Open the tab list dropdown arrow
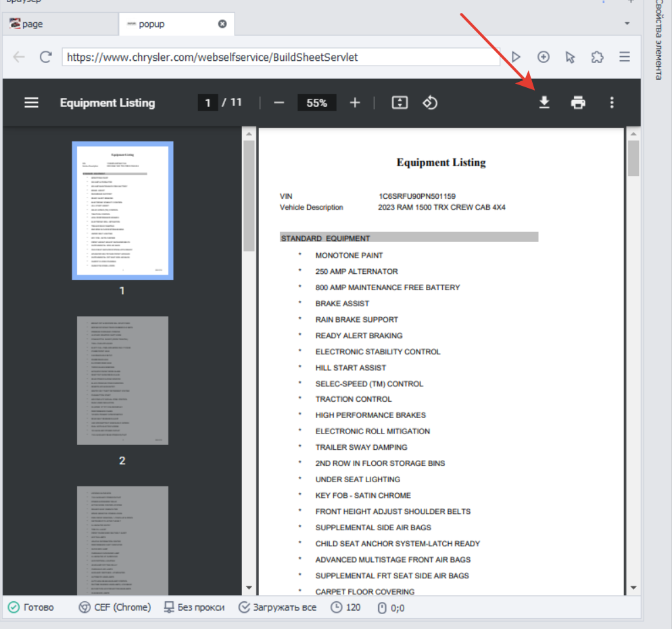 click(x=627, y=24)
